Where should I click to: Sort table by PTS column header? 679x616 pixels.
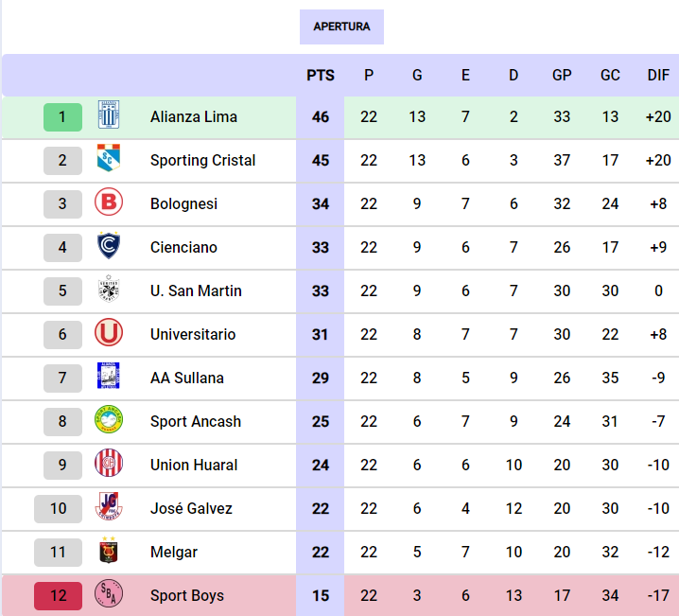321,76
